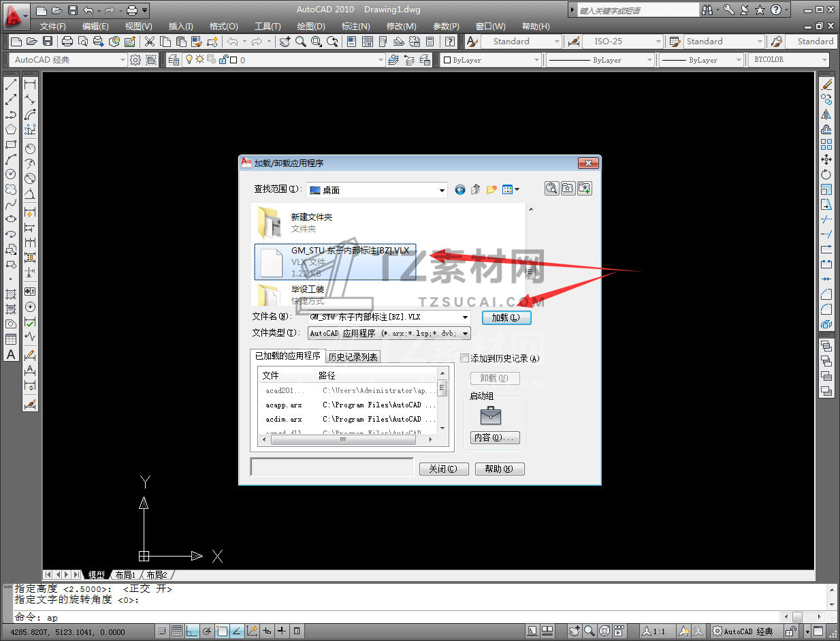The width and height of the screenshot is (840, 641).
Task: Click the 帮助(H) help button in dialog
Action: (x=500, y=469)
